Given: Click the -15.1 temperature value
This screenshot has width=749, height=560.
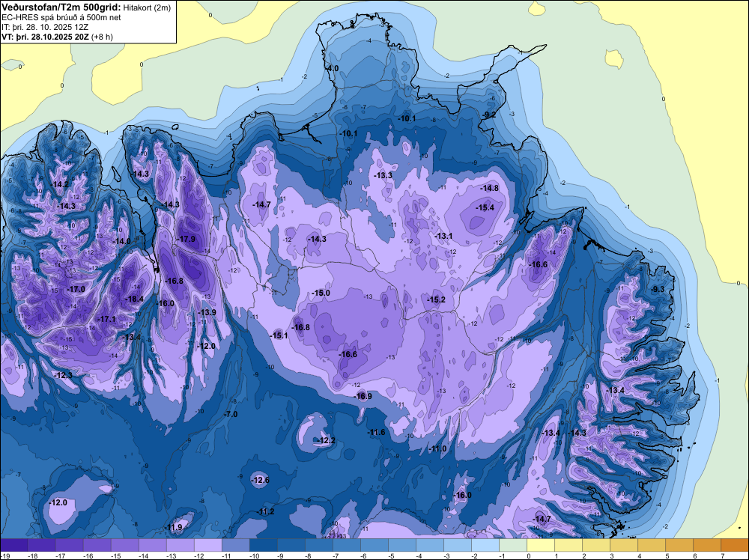Looking at the screenshot, I should [x=279, y=335].
